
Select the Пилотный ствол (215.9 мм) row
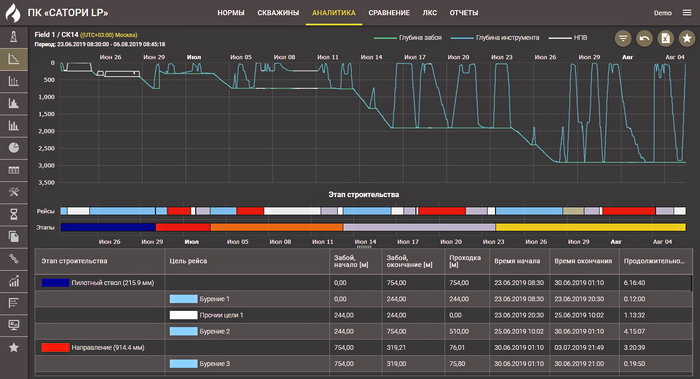pos(363,283)
